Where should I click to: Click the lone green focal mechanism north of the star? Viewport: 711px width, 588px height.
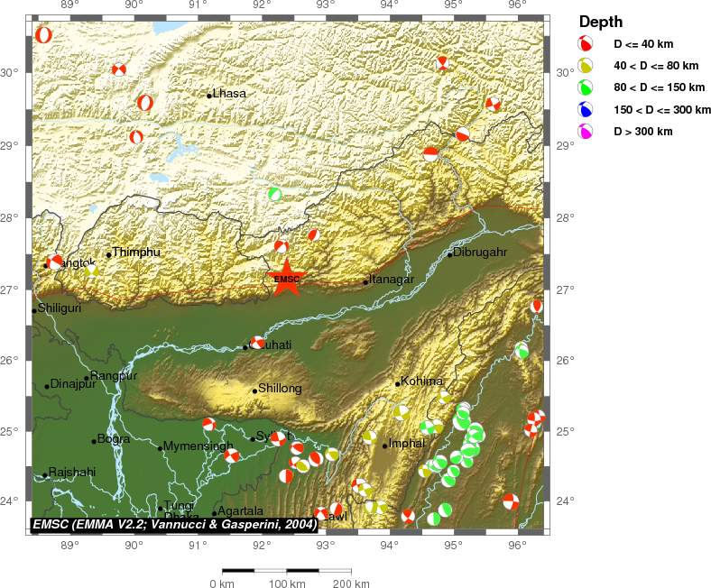(275, 194)
